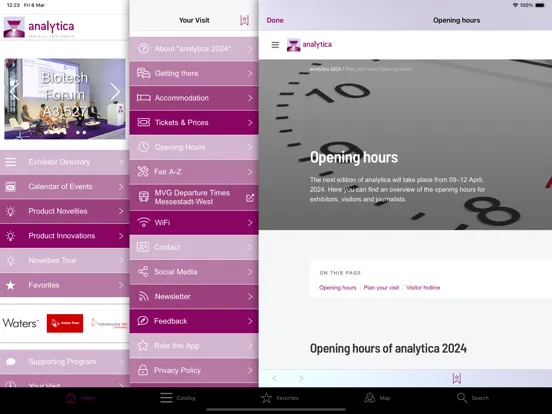Jump to the Visitor hotline anchor link
Viewport: 552px width, 414px height.
click(x=423, y=288)
